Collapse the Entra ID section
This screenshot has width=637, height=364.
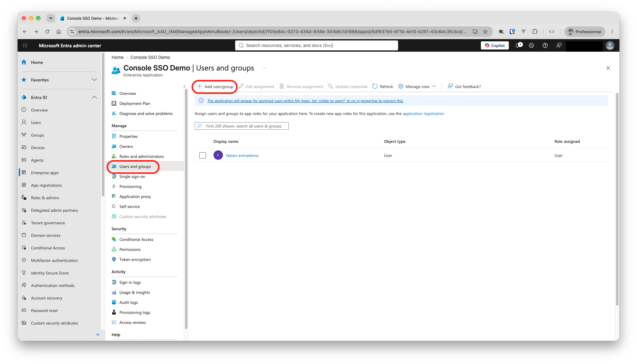pos(94,97)
